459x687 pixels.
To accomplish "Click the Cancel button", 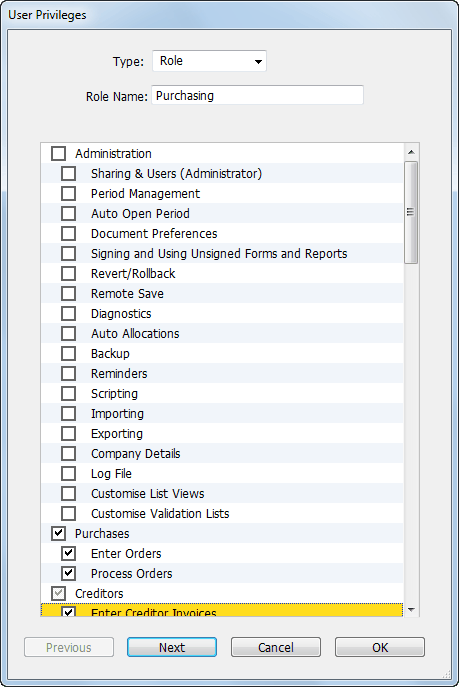I will 276,647.
